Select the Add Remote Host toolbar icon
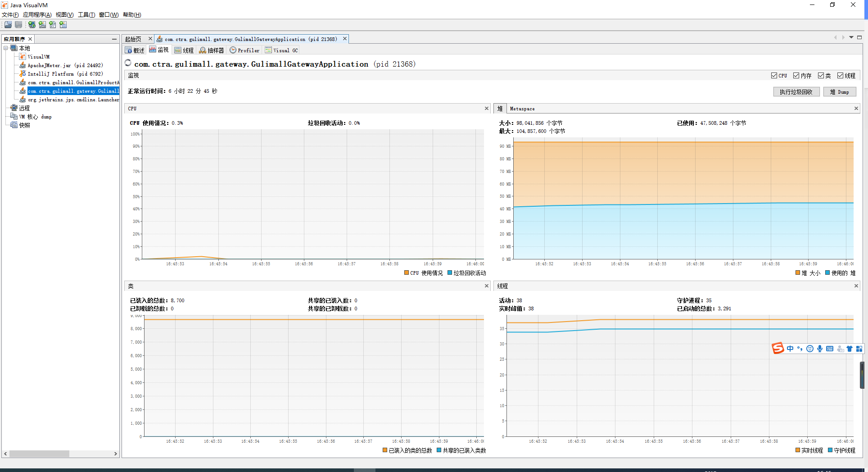Screen dimensions: 868x472 coord(32,25)
